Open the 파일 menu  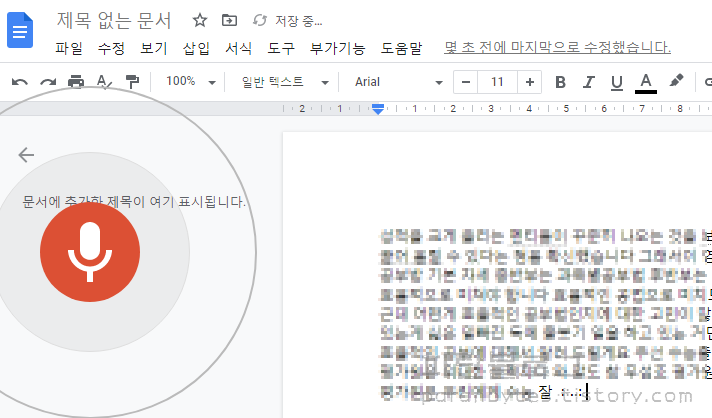69,48
